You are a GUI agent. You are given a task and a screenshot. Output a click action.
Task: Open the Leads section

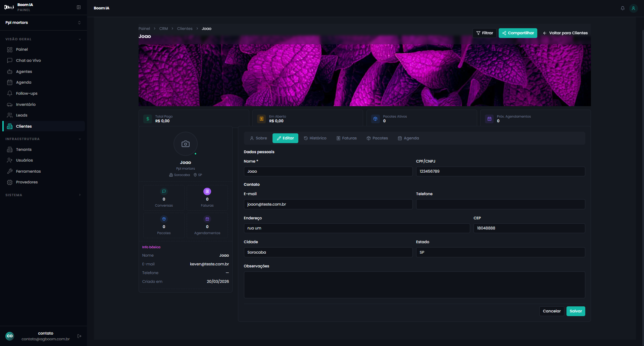(x=22, y=115)
